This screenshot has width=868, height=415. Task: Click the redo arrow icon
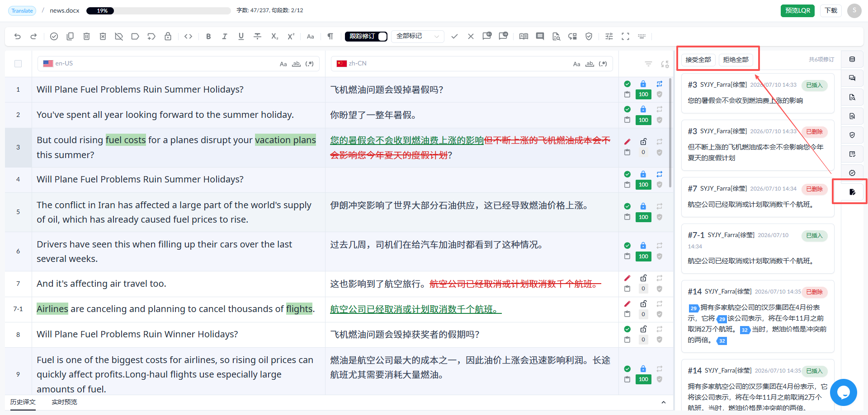click(x=33, y=37)
